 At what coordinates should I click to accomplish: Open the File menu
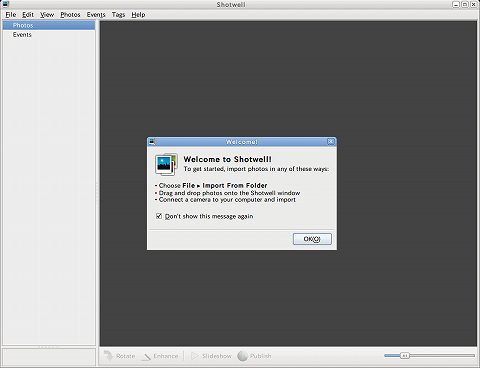pyautogui.click(x=11, y=15)
